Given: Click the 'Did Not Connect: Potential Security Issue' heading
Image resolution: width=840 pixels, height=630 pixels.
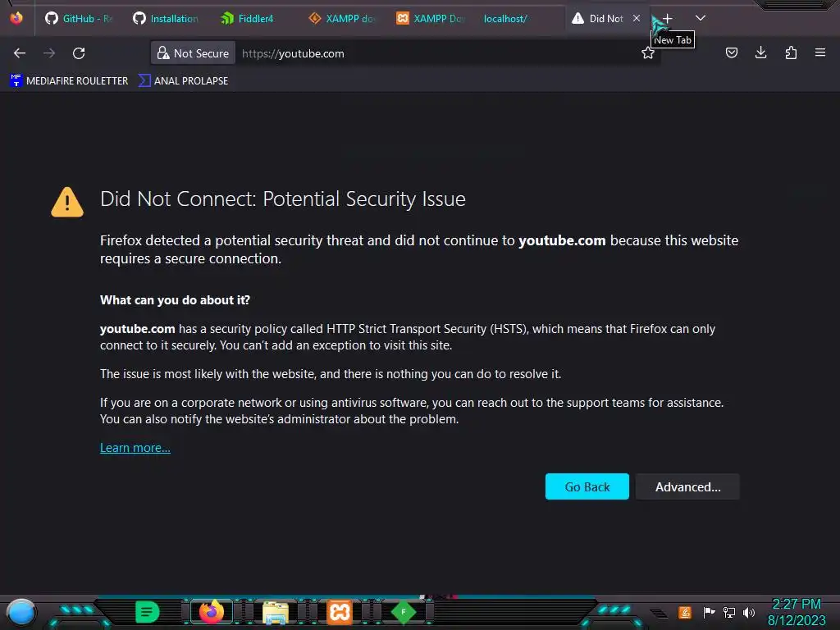Looking at the screenshot, I should coord(283,199).
